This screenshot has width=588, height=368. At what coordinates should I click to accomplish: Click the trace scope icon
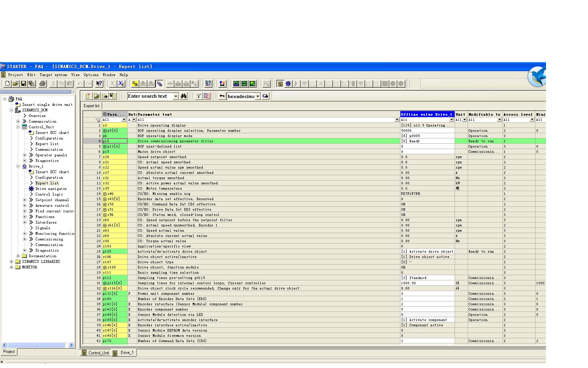[236, 84]
